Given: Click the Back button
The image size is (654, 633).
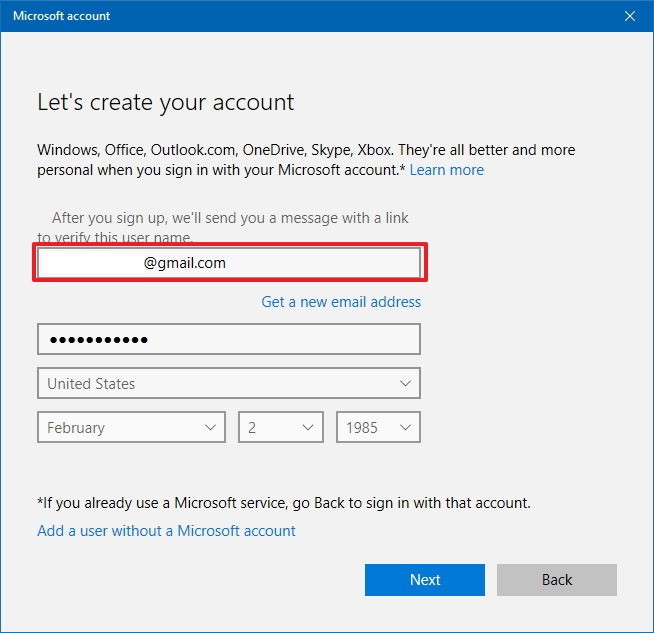Looking at the screenshot, I should 557,580.
